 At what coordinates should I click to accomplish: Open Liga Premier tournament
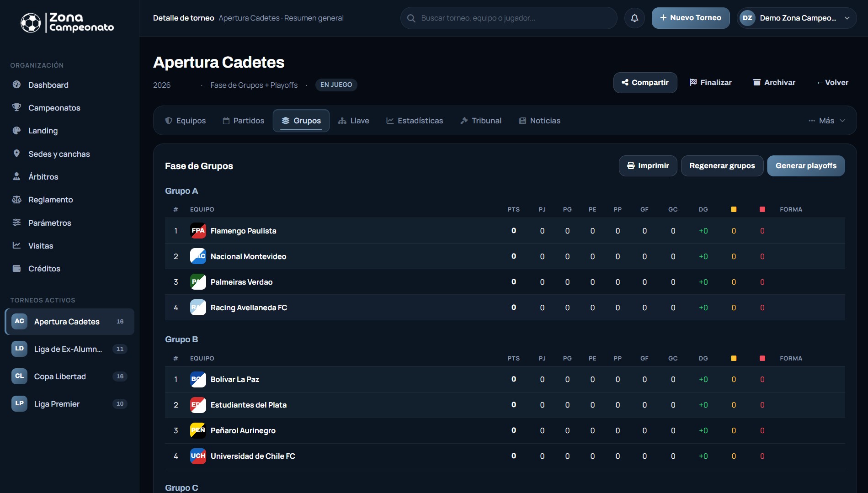(x=69, y=404)
